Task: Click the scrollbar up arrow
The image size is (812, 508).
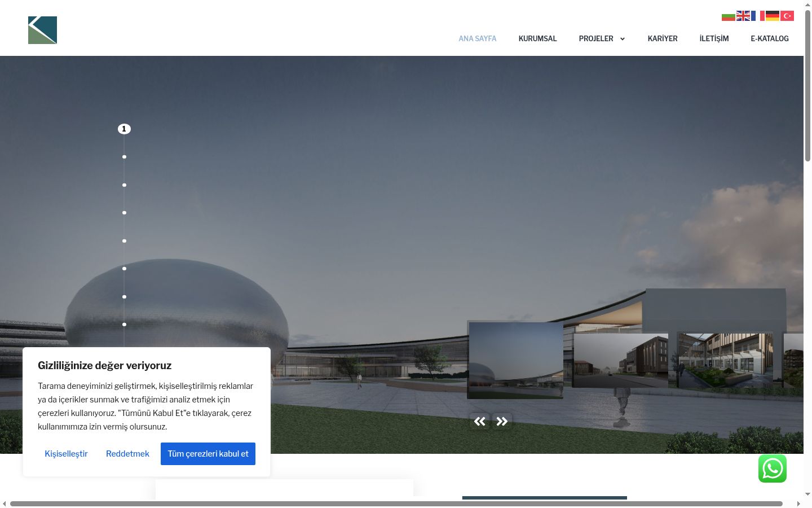Action: tap(807, 4)
